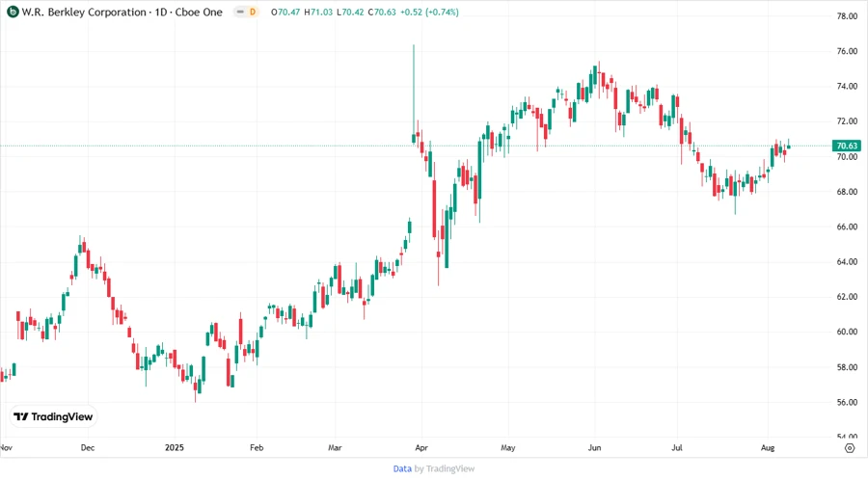
Task: Click the 66.00 price axis label
Action: [847, 227]
